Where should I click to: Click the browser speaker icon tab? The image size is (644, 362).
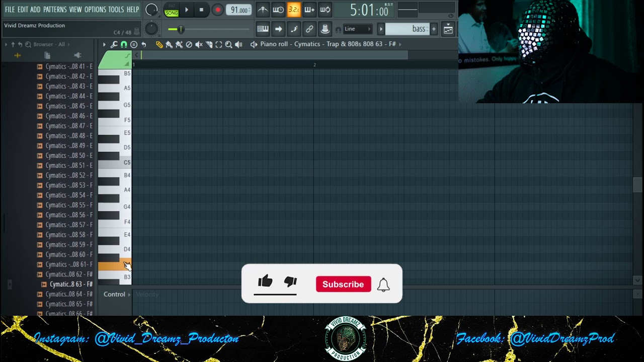[77, 55]
